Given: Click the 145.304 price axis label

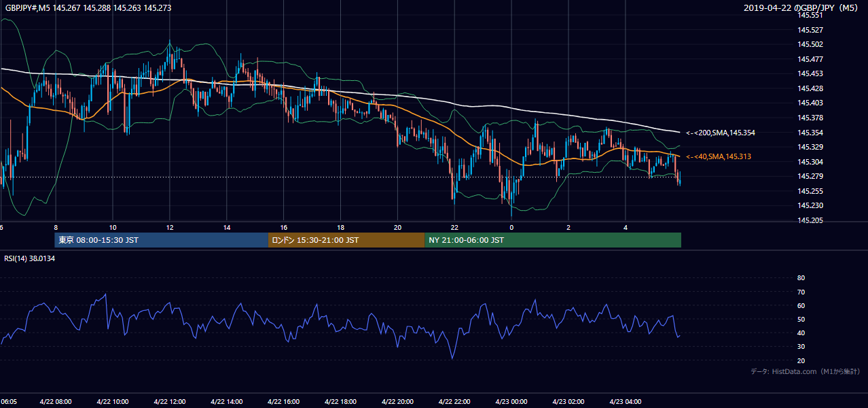Looking at the screenshot, I should 810,162.
